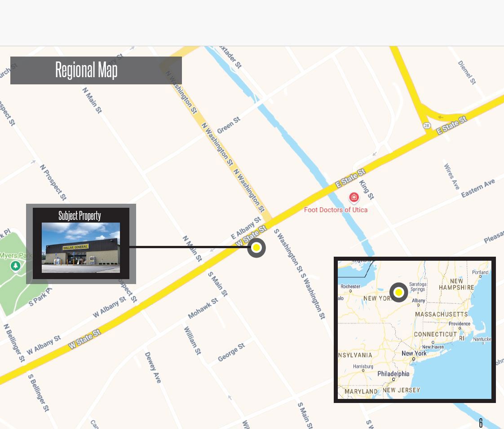
Task: Click the King St label
Action: coord(367,190)
